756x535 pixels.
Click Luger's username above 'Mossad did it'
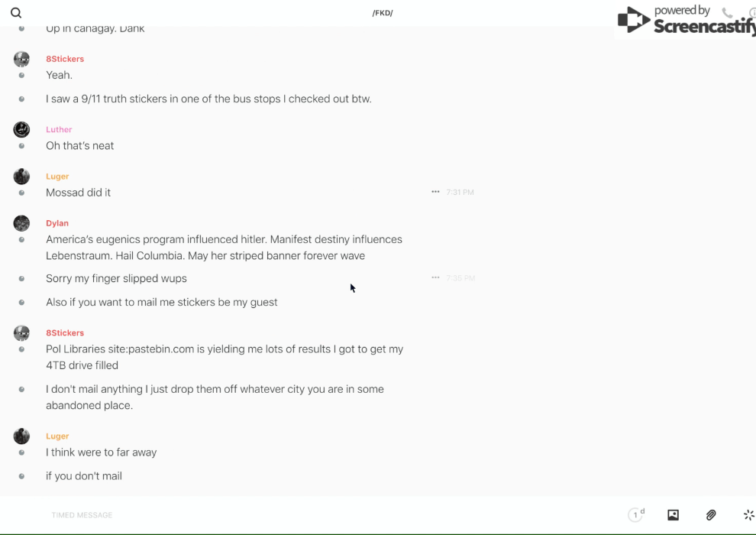point(57,177)
